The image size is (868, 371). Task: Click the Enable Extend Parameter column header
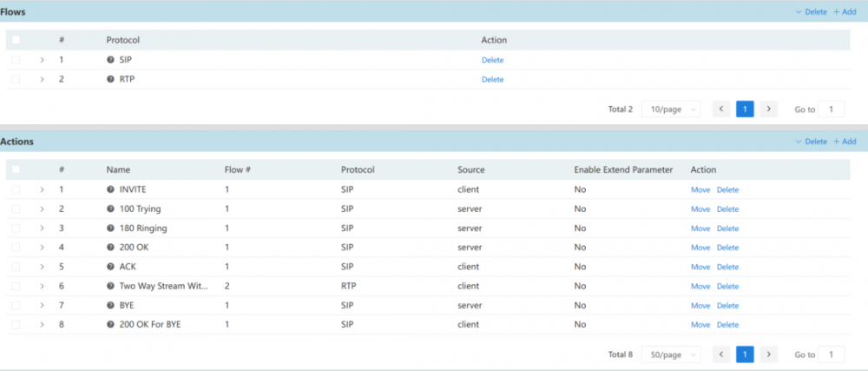click(623, 169)
